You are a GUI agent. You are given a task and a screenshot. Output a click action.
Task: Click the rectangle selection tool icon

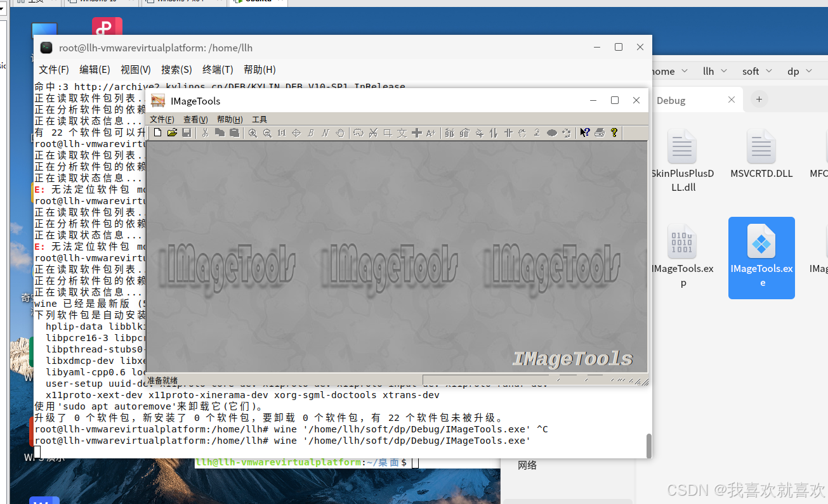[x=388, y=133]
